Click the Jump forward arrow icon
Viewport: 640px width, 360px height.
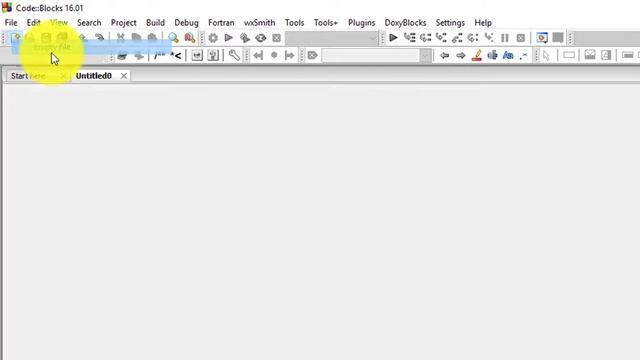pyautogui.click(x=290, y=55)
